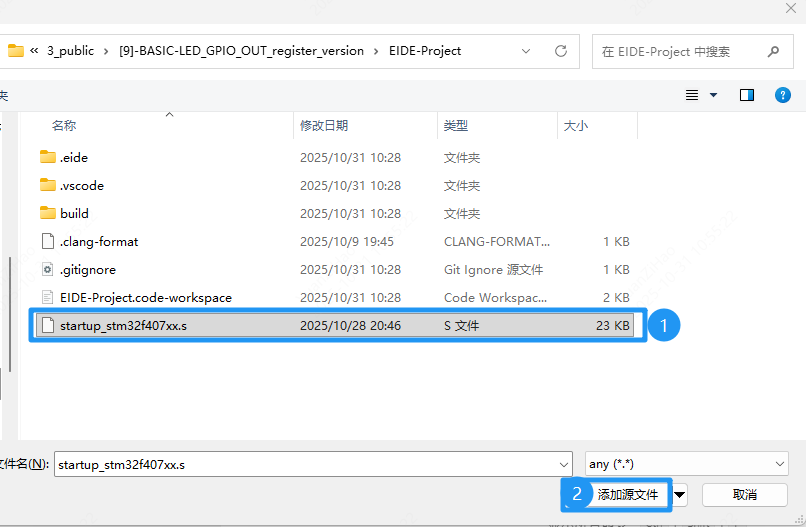Click the CLANG-FORMAT... type cell
The height and width of the screenshot is (527, 806).
tap(497, 242)
